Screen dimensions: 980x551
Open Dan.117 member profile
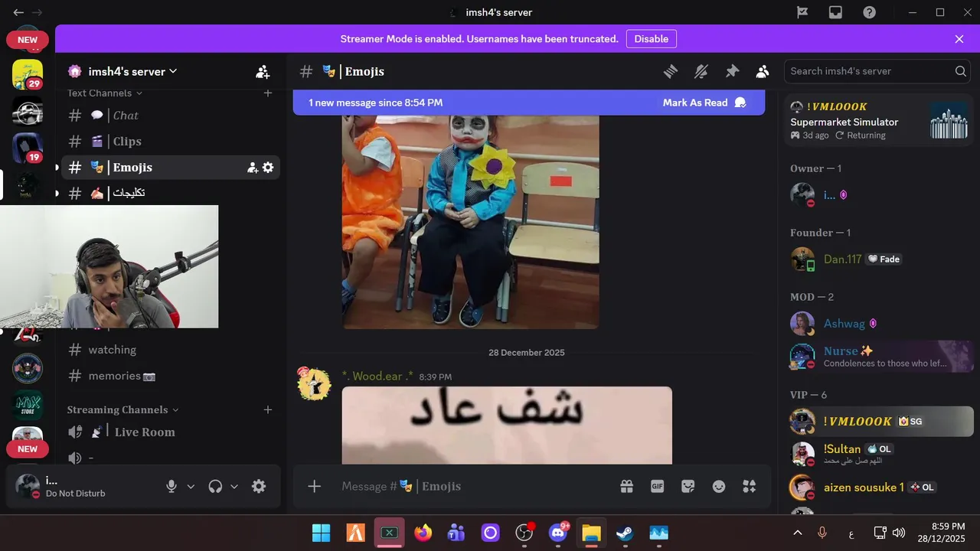(879, 259)
